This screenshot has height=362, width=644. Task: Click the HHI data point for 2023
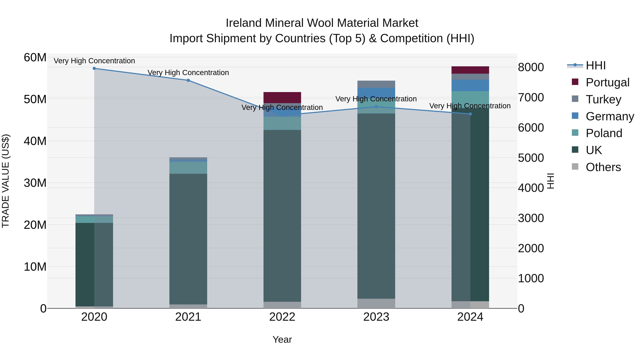[376, 107]
